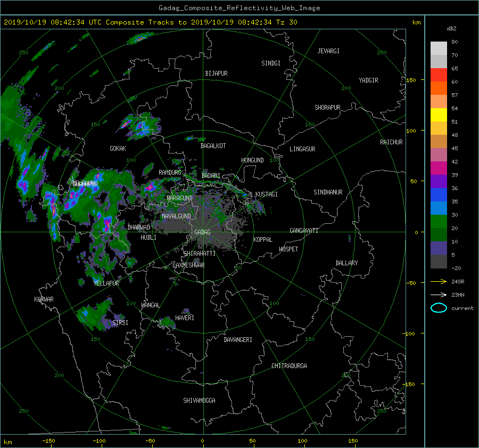
Task: Click the cyan current-track ellipse icon
Action: click(439, 308)
